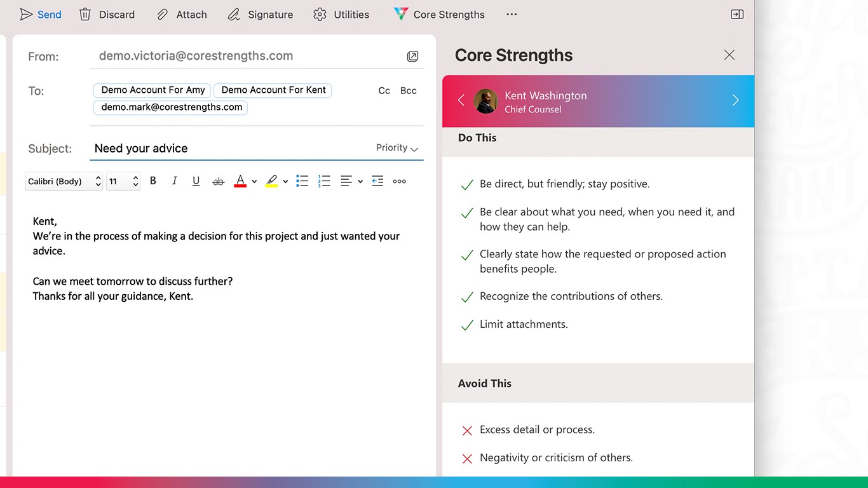Open font color dropdown arrow
Image resolution: width=868 pixels, height=488 pixels.
pyautogui.click(x=254, y=182)
